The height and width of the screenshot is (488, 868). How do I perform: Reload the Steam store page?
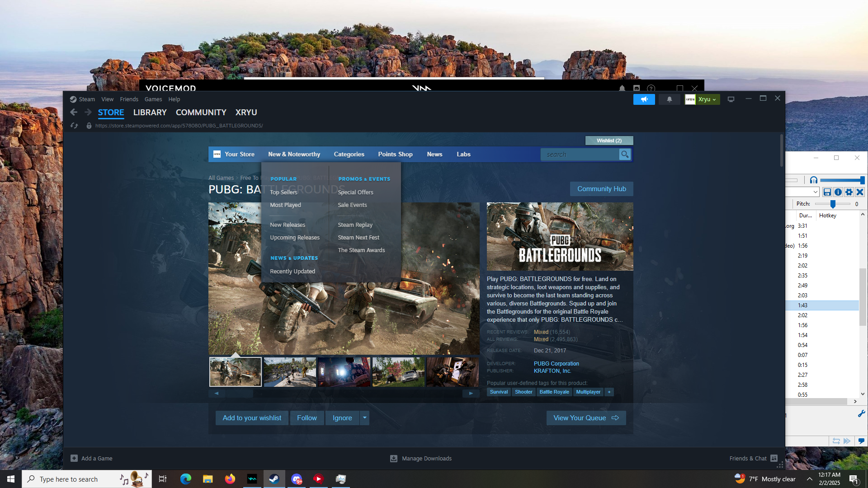coord(74,126)
